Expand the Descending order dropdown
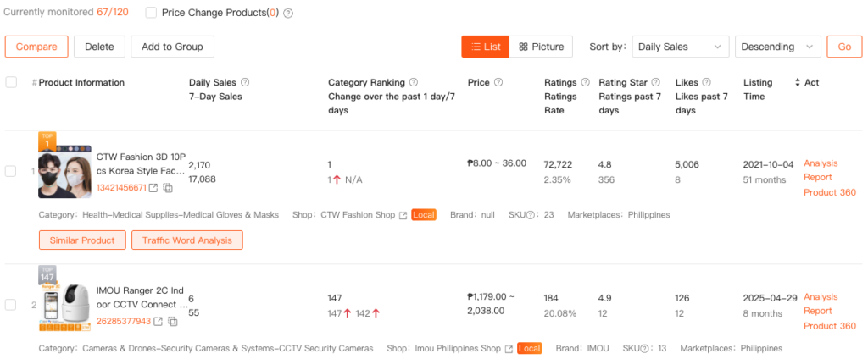The image size is (868, 359). click(x=777, y=47)
